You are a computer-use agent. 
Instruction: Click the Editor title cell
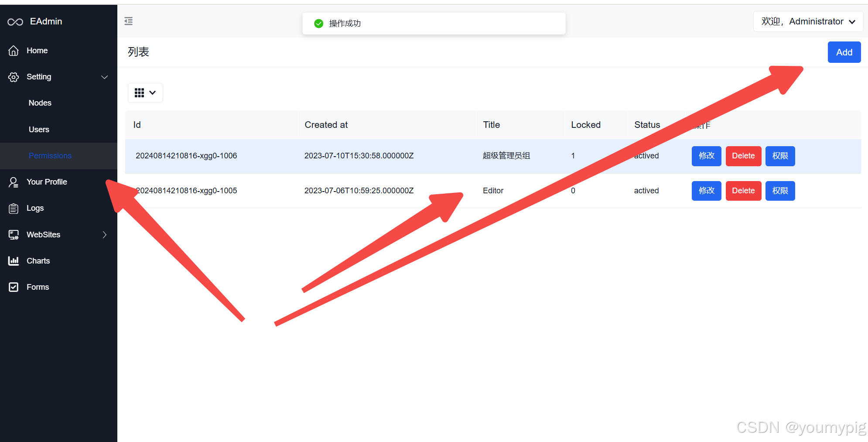coord(493,191)
